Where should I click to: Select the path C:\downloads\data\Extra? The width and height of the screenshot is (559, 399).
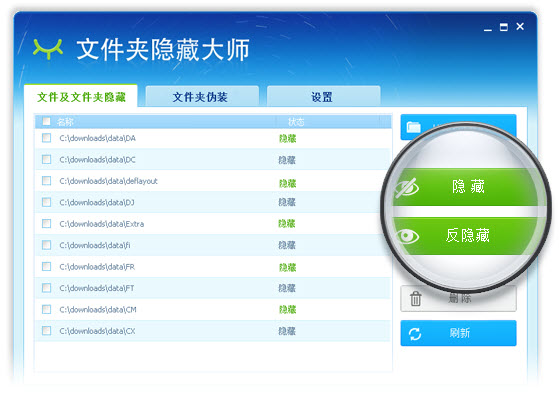[x=102, y=224]
